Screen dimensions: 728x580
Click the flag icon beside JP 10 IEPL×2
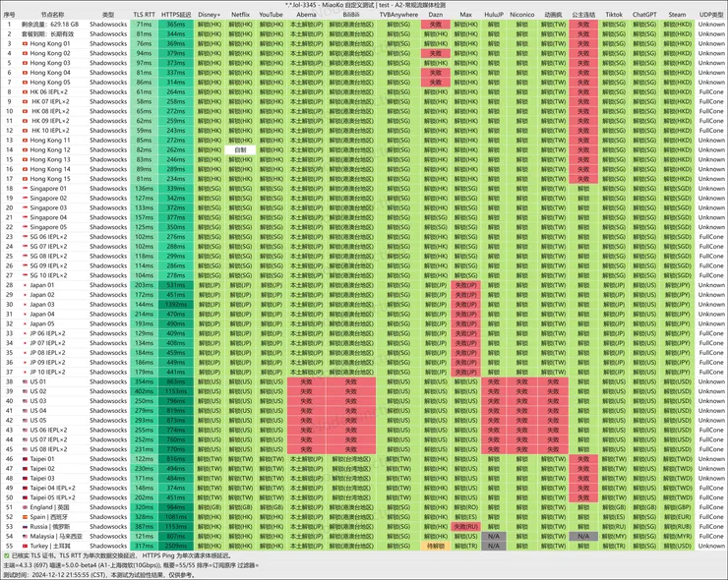[25, 373]
